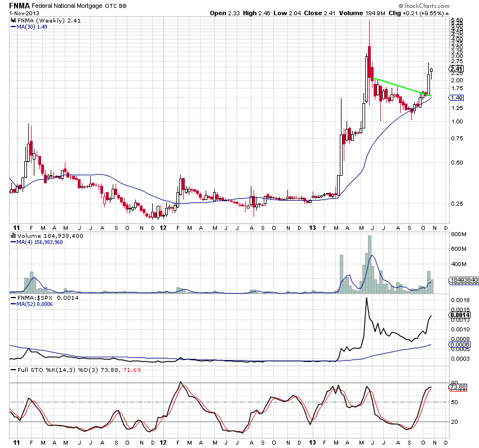Click the Volume 184.9M header value
479x448 pixels.
tap(362, 13)
